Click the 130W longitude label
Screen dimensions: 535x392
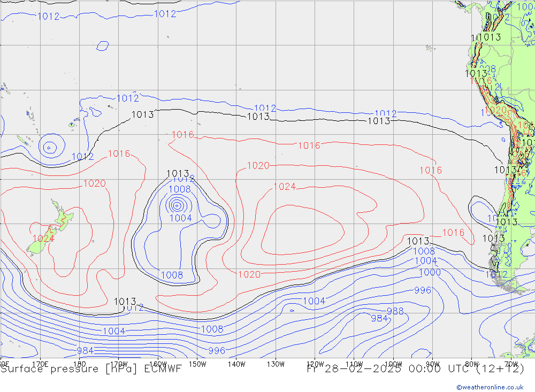click(276, 364)
